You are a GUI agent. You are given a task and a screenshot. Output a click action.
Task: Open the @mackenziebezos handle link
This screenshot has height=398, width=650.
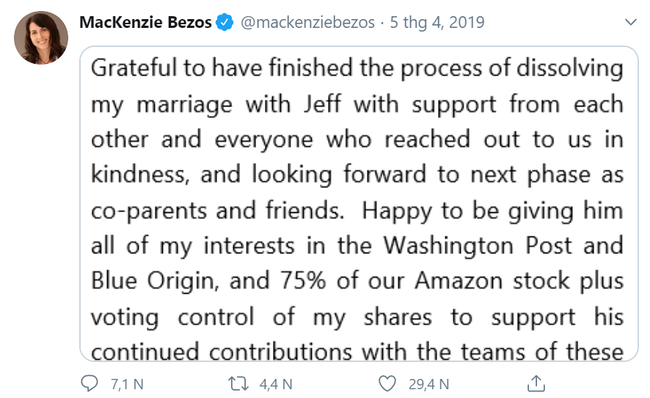point(308,22)
